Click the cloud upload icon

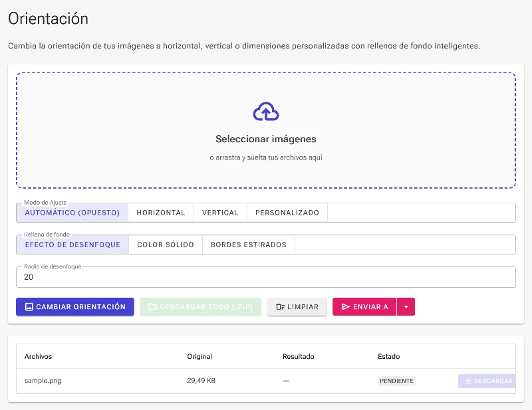pos(266,112)
